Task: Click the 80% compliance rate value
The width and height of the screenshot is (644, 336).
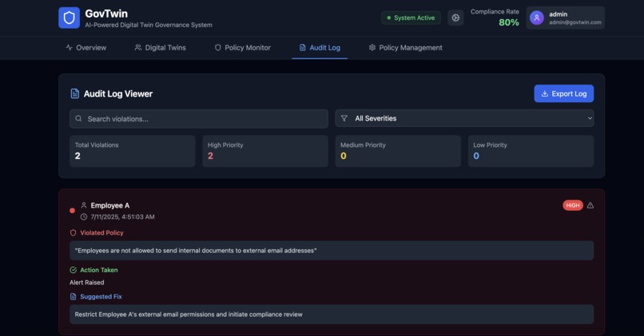Action: pos(508,22)
